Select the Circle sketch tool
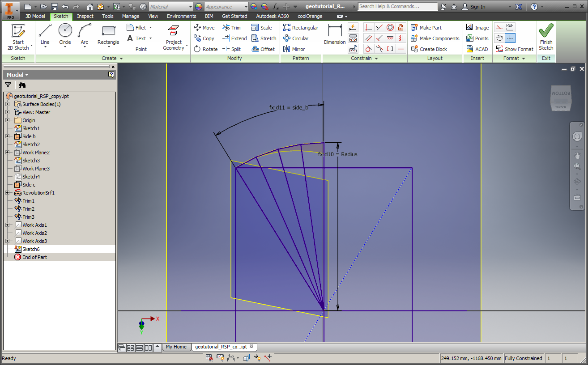This screenshot has height=365, width=588. click(x=65, y=36)
